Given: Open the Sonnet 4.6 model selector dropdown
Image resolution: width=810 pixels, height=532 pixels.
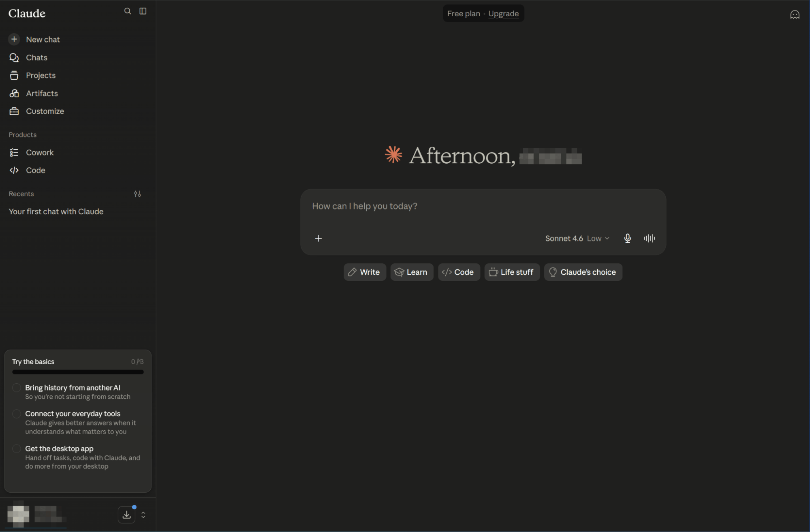Looking at the screenshot, I should [x=577, y=238].
